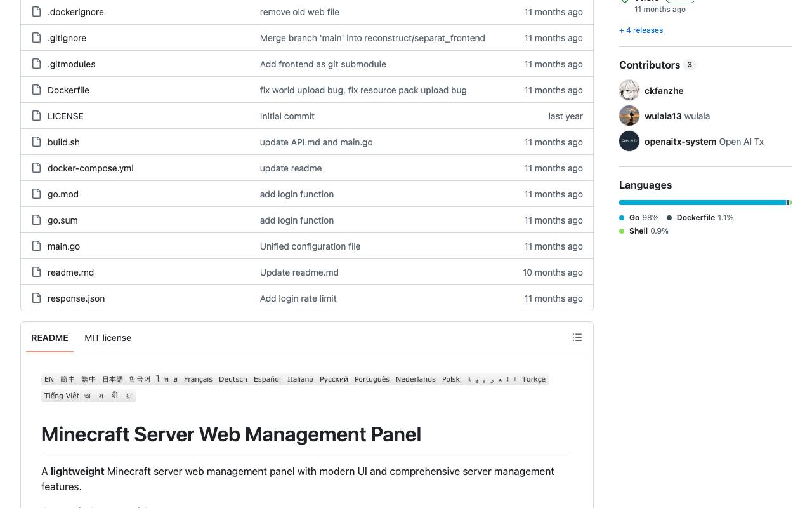The height and width of the screenshot is (508, 812).
Task: Open commit 'Unified configuration file'
Action: 310,246
